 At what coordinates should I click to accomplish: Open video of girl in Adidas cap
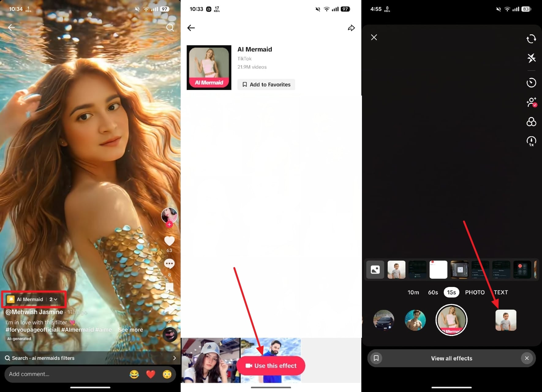click(x=211, y=360)
